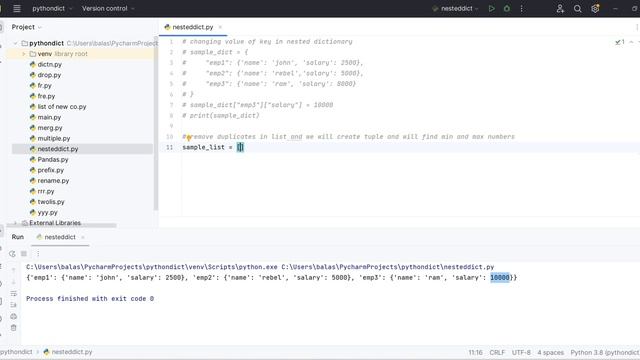Open list of new co.py file
The height and width of the screenshot is (360, 640).
[62, 107]
